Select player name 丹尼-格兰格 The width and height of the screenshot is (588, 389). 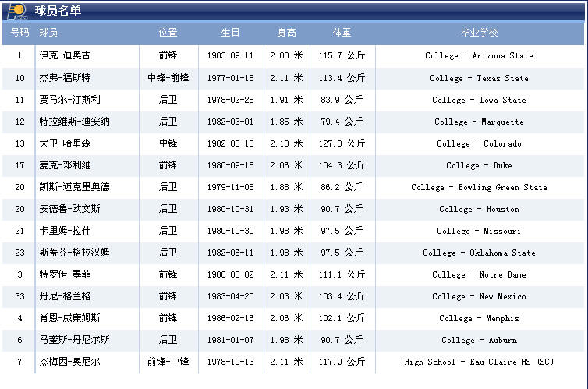[x=65, y=296]
